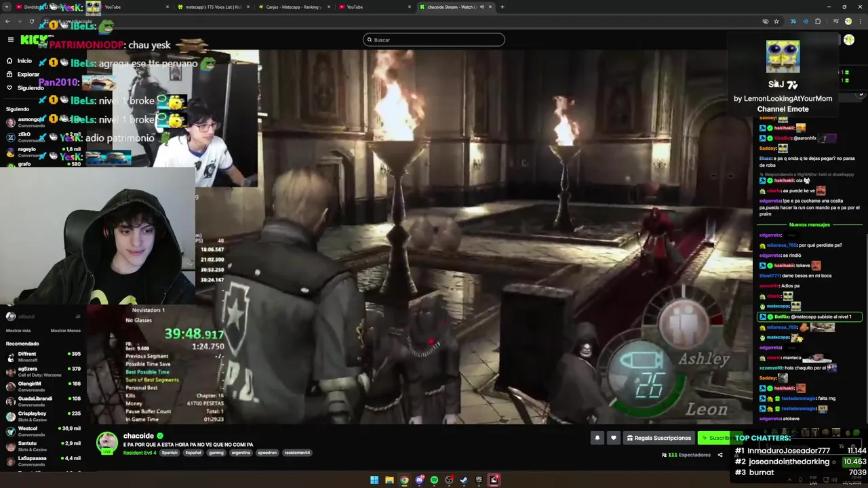The image size is (868, 488).
Task: Open Chrome profile avatar
Action: pyautogui.click(x=848, y=21)
